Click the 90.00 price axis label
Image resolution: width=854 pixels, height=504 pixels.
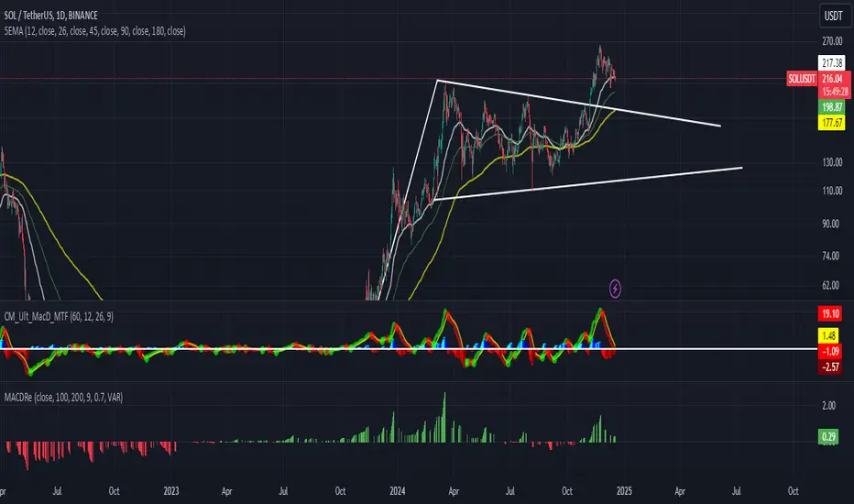click(x=830, y=224)
